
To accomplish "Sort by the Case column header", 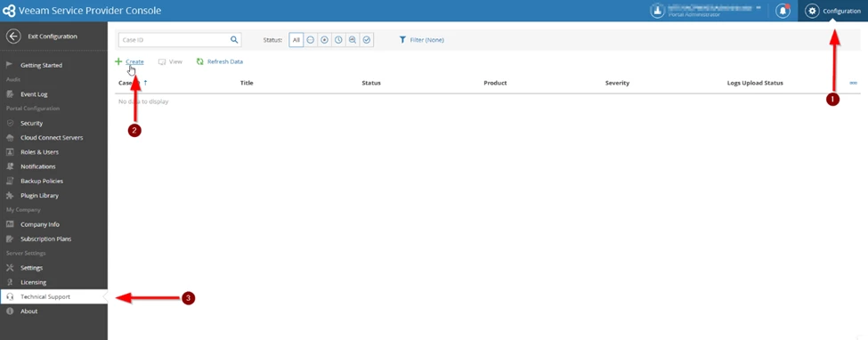I will click(x=133, y=83).
